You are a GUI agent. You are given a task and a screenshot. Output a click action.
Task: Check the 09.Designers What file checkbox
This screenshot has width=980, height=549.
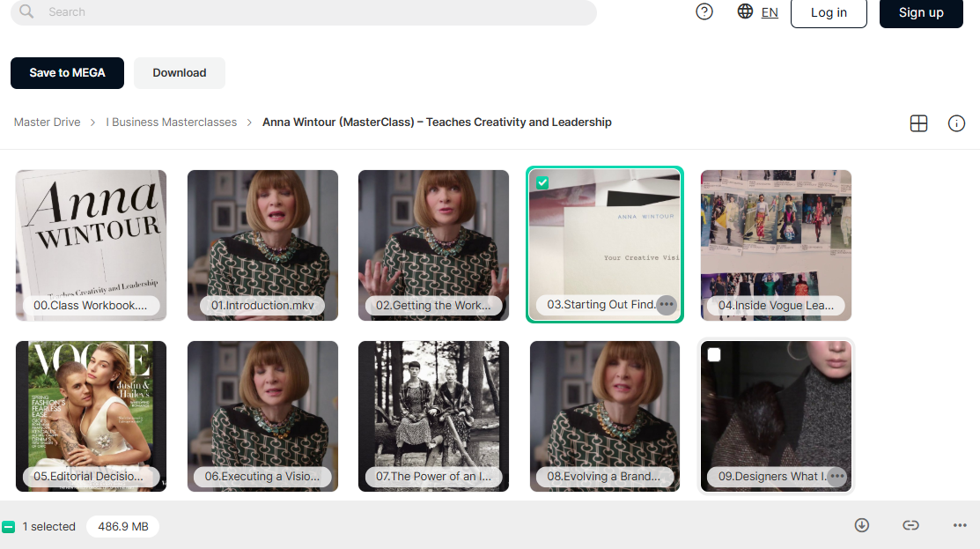click(714, 354)
